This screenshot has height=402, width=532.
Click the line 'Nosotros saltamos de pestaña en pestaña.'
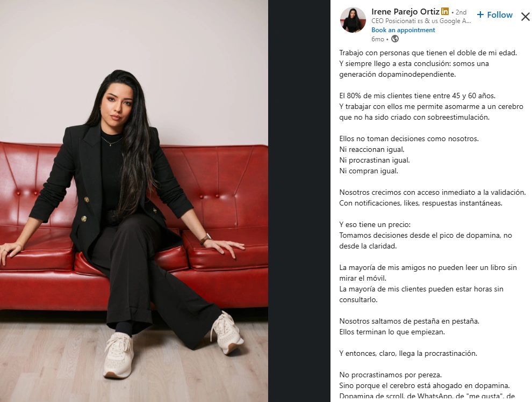[409, 321]
